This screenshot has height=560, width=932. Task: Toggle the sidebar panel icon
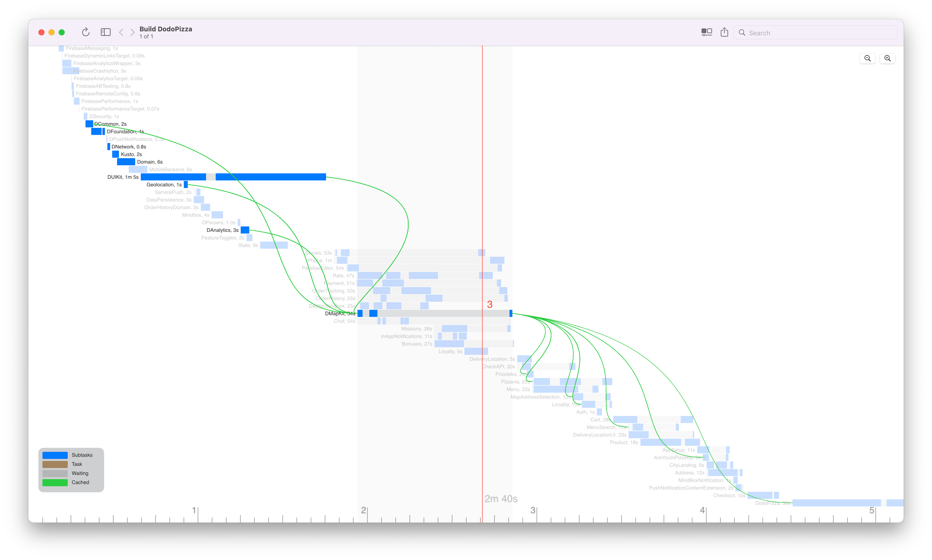point(106,32)
